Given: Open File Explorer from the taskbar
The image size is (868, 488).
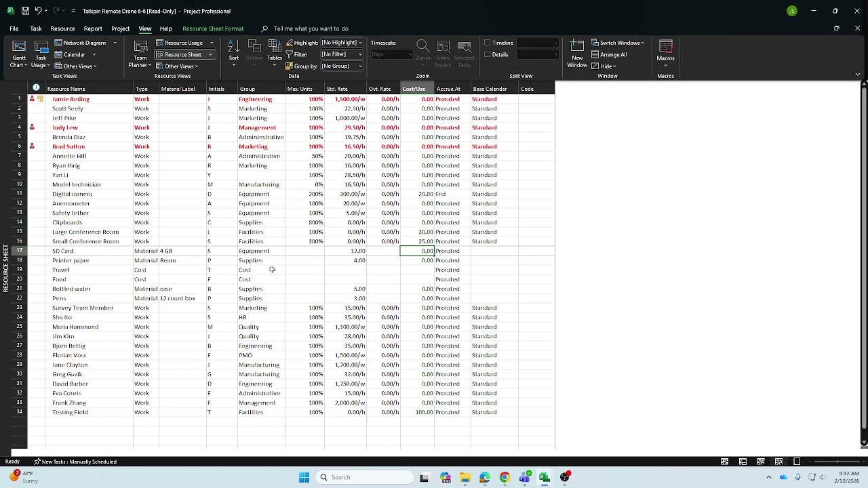Looking at the screenshot, I should [x=465, y=477].
